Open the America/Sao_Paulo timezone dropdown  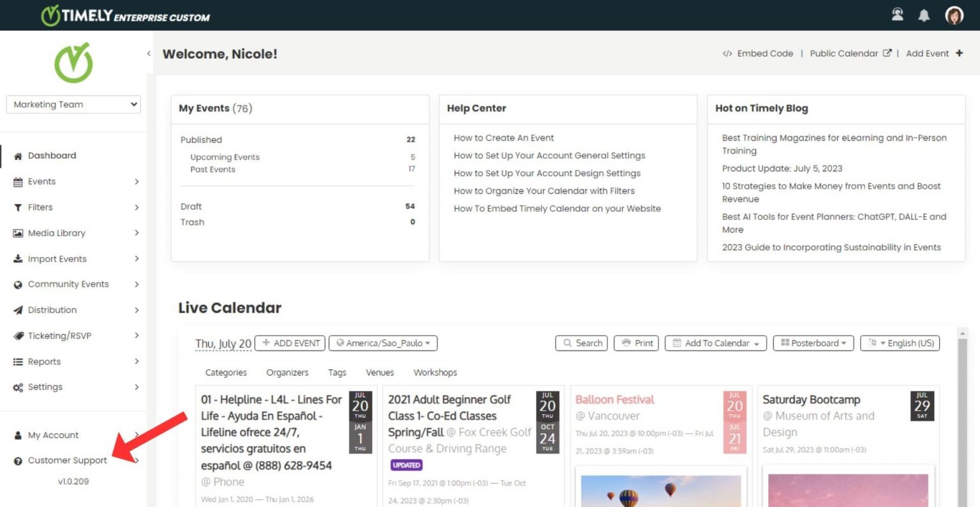click(x=383, y=343)
